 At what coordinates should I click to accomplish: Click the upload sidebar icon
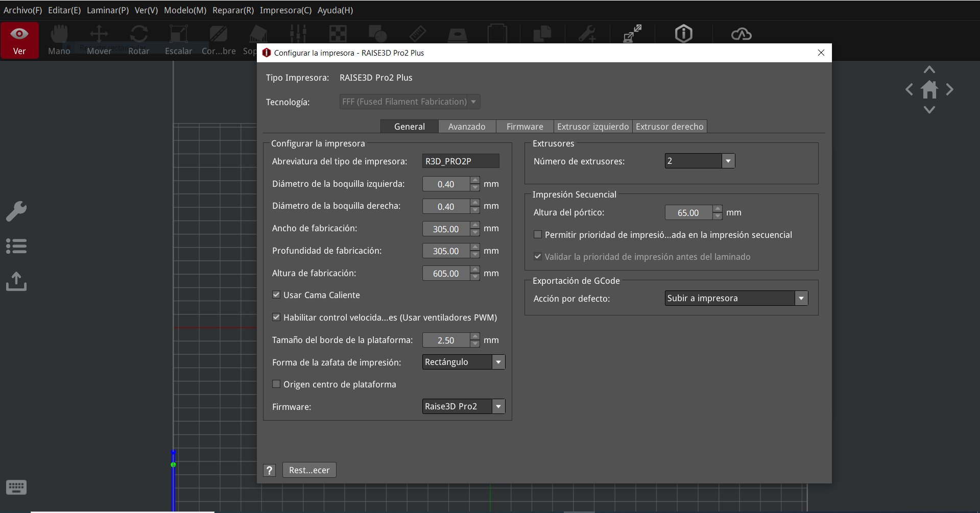[x=16, y=281]
